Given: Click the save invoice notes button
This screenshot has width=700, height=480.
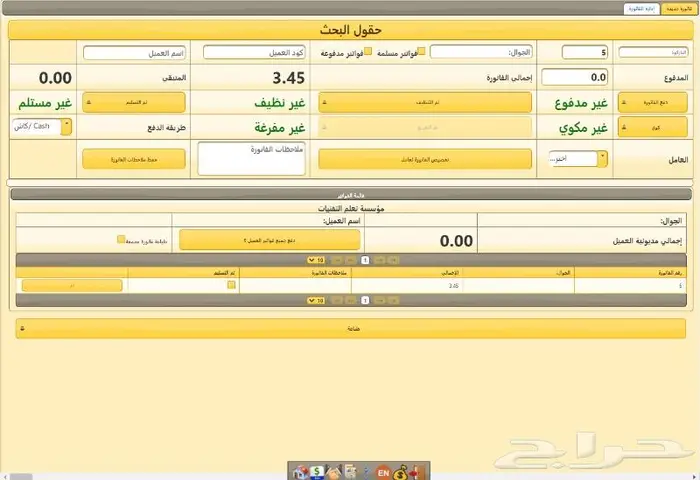Looking at the screenshot, I should pos(134,159).
